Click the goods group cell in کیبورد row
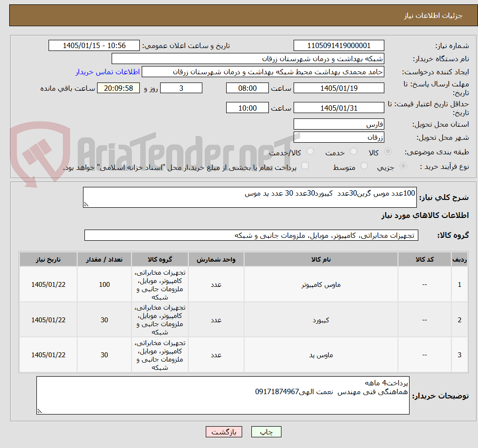 click(160, 320)
